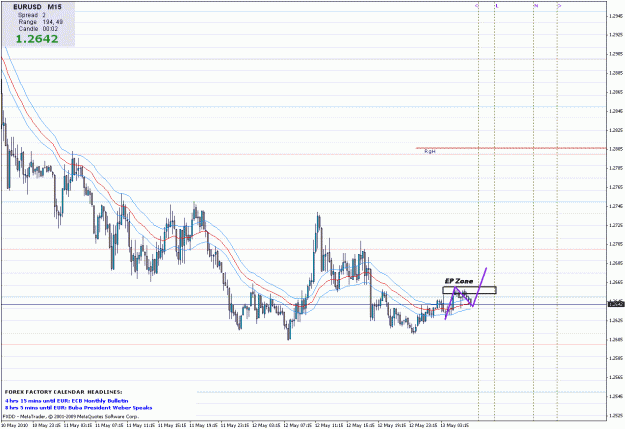Image resolution: width=625 pixels, height=429 pixels.
Task: Click the right angle bracket marker at top
Action: coord(559,6)
